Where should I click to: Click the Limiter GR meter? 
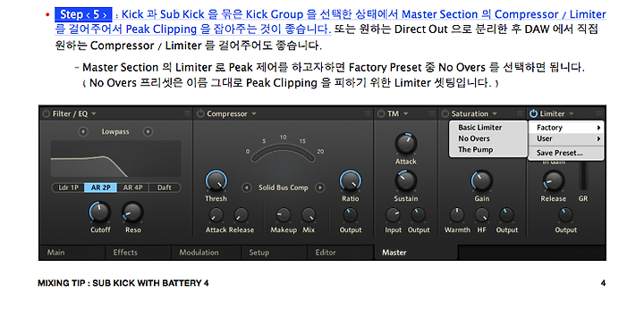pos(583,176)
